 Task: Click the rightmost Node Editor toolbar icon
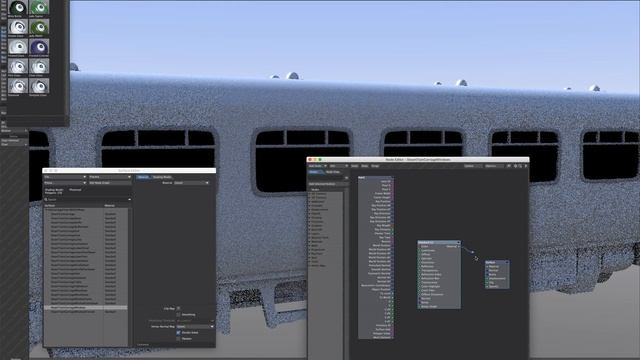(x=526, y=166)
